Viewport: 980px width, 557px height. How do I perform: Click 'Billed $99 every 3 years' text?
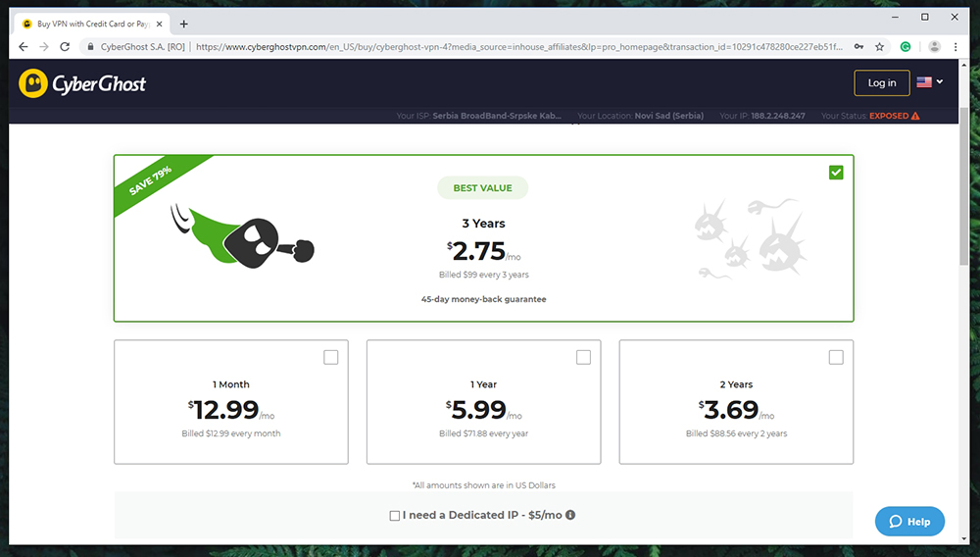pos(484,275)
